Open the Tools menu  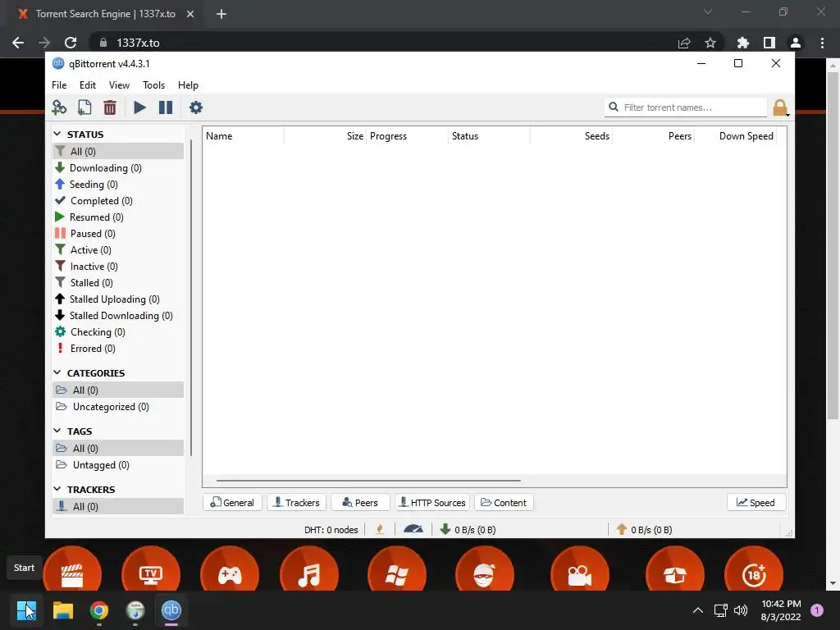point(153,85)
